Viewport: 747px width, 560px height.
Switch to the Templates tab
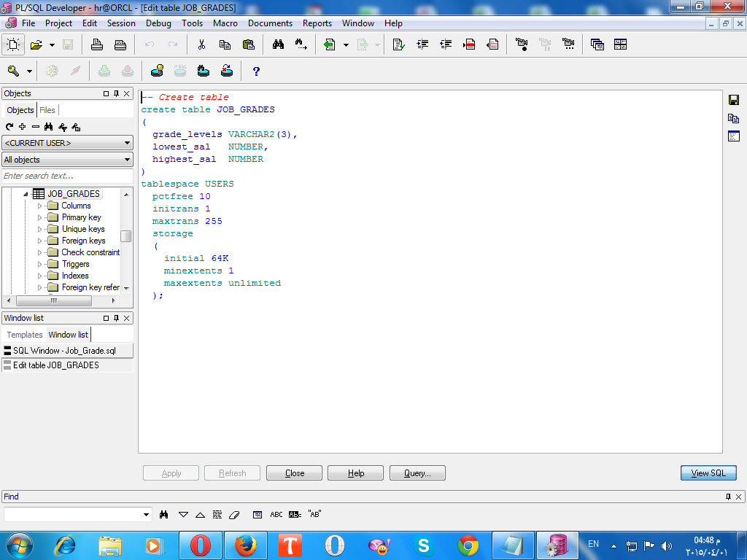click(25, 335)
